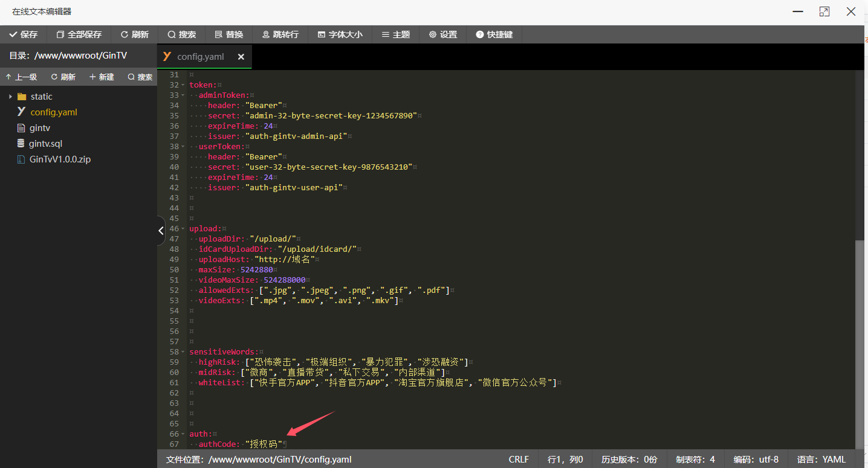Open 跳转行 go-to-line tool
This screenshot has height=468, width=868.
280,34
